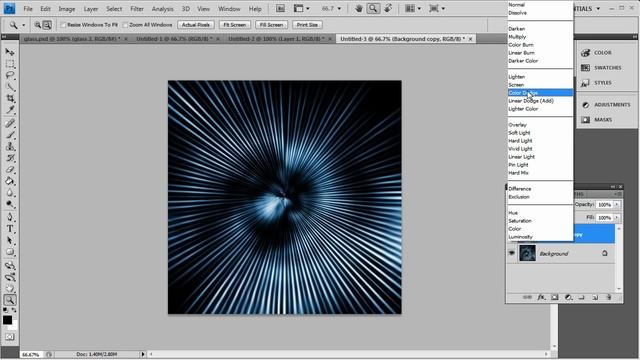Toggle visibility of the Background layer

[512, 253]
